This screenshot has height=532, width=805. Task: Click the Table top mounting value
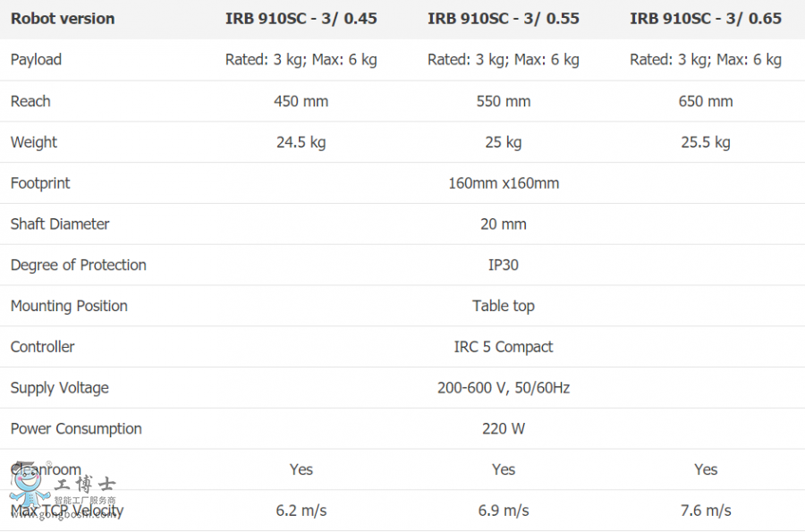click(503, 306)
